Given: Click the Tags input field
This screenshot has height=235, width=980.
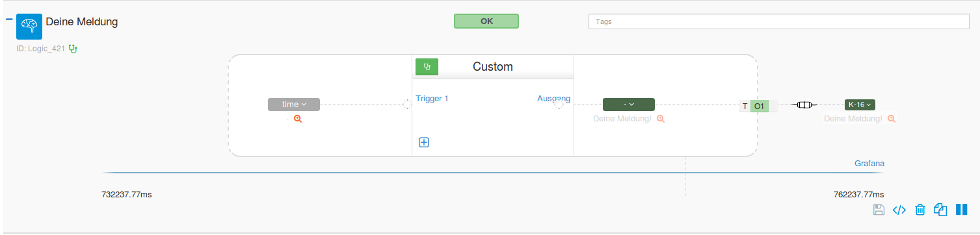Looking at the screenshot, I should [x=779, y=21].
